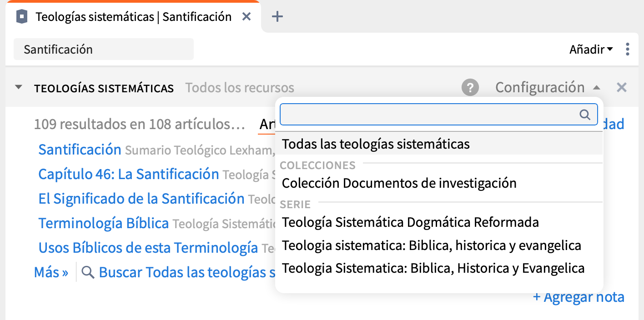Open the Santificación article link
This screenshot has height=320, width=644.
tap(80, 150)
